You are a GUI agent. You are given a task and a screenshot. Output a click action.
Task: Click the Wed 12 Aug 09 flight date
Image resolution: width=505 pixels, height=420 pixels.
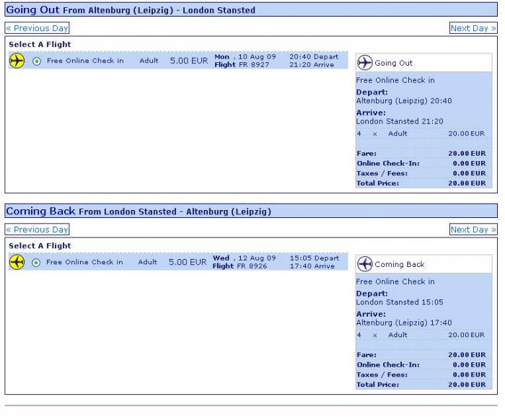[x=245, y=258]
